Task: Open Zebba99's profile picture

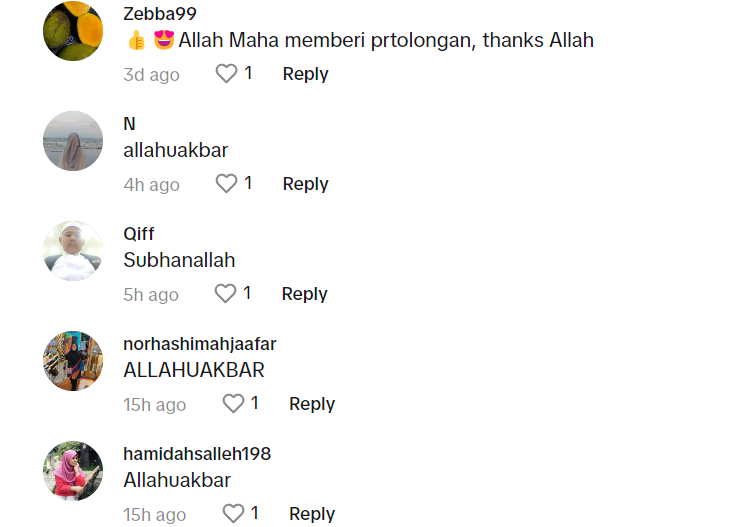Action: click(73, 31)
